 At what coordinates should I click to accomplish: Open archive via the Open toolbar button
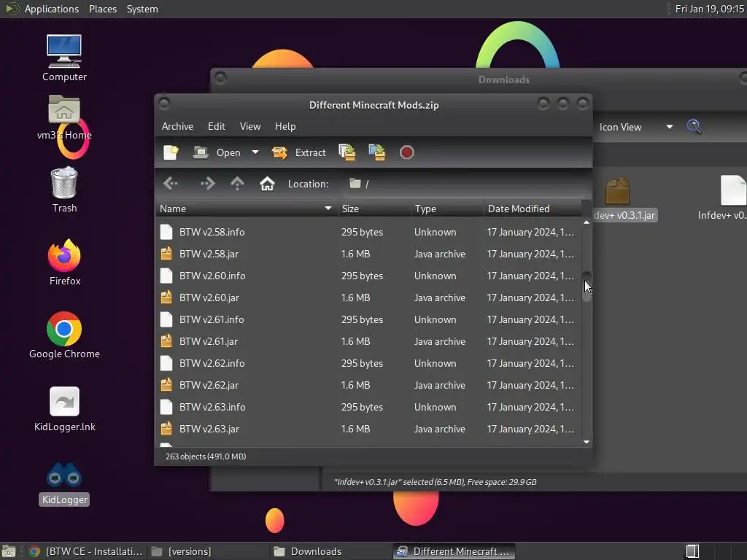pos(217,152)
